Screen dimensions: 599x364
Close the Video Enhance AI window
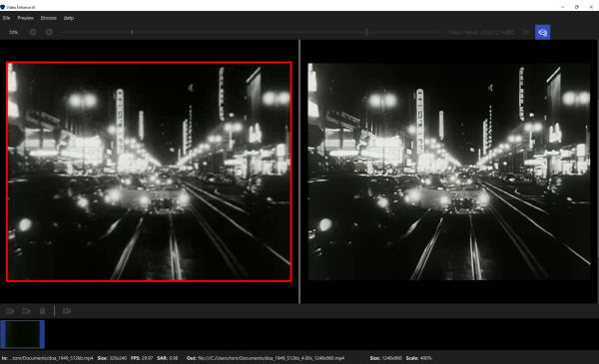point(591,7)
